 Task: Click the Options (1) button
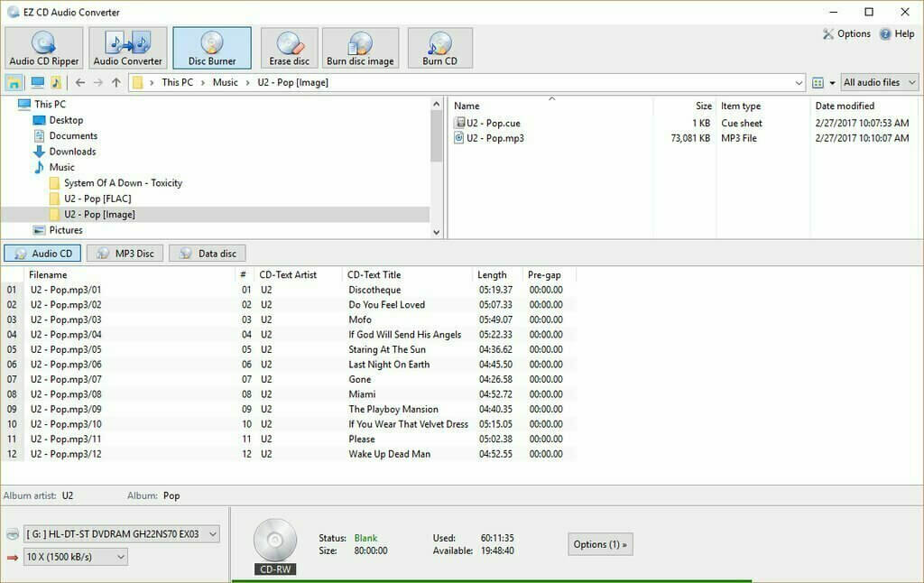point(599,544)
